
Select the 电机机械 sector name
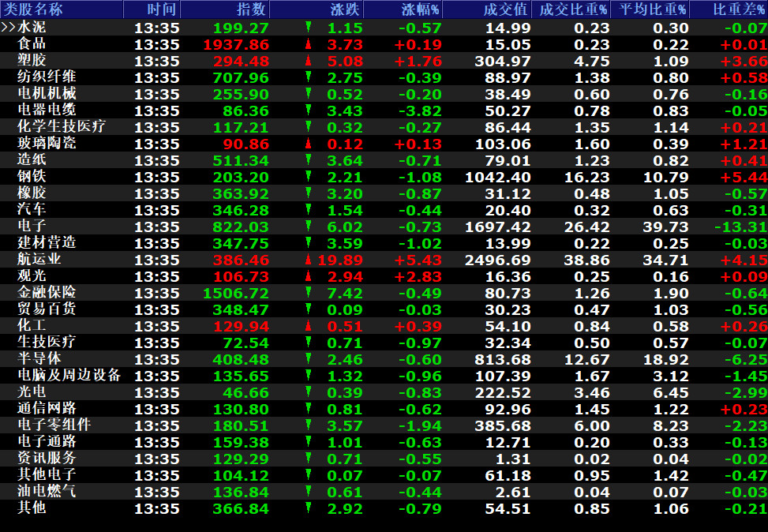(x=47, y=94)
